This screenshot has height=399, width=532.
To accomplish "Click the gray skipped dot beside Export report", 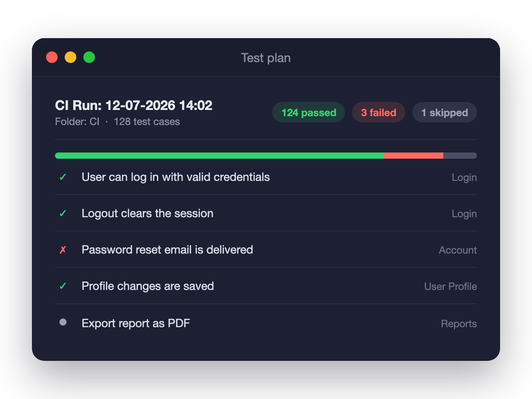I will 63,322.
